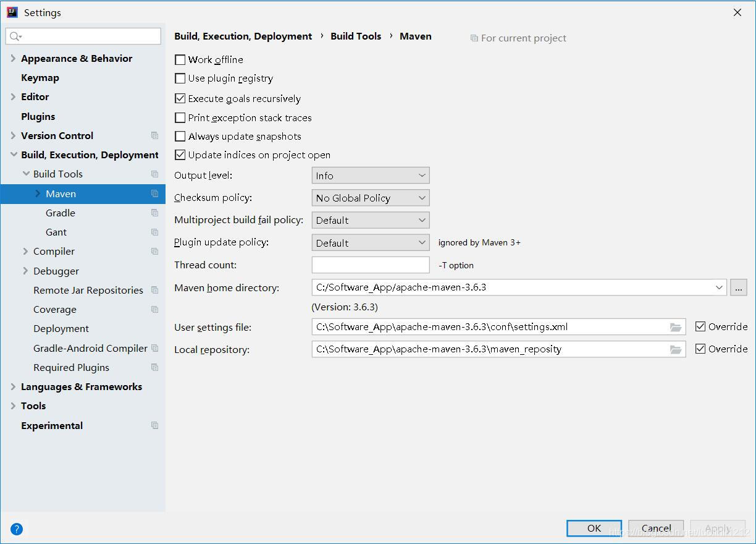Open the help question mark icon
This screenshot has height=544, width=756.
click(17, 529)
